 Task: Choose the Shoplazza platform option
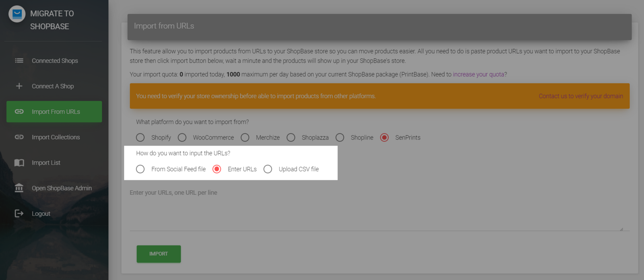291,138
